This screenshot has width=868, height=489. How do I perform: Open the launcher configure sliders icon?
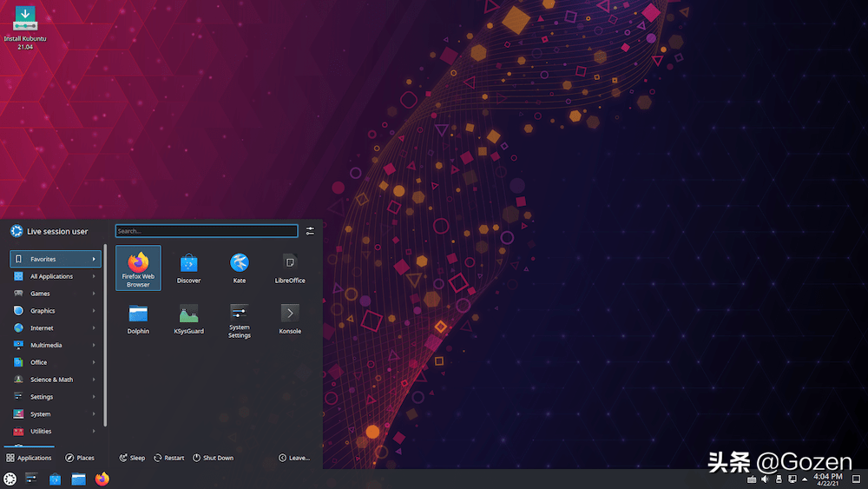(x=310, y=231)
